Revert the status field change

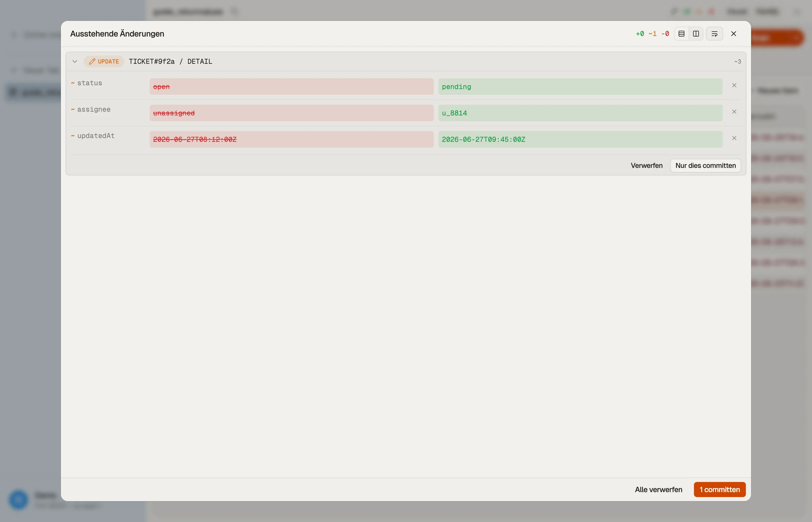pos(734,86)
